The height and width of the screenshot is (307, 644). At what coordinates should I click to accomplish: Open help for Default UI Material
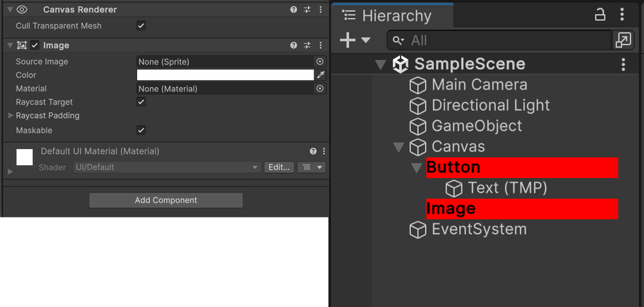coord(314,151)
